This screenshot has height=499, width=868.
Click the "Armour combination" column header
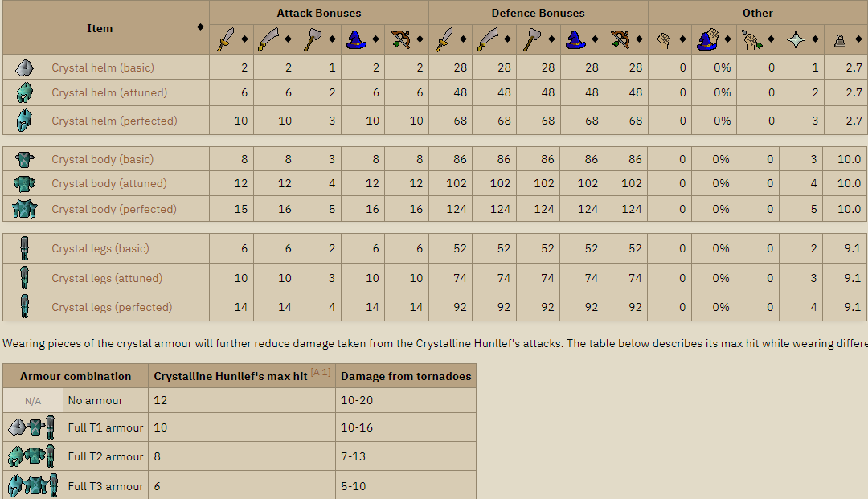coord(76,376)
